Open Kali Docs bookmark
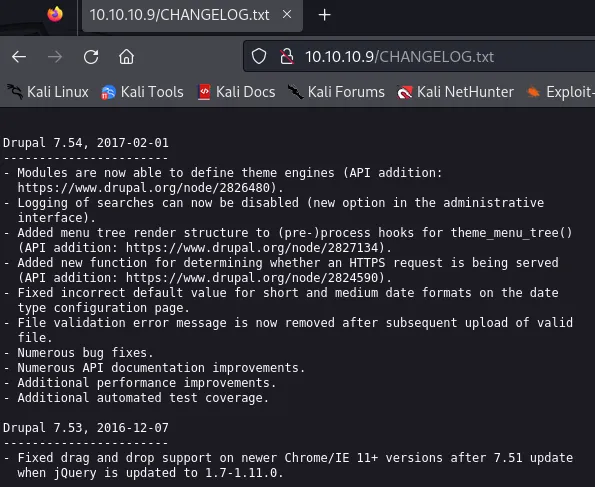 (x=237, y=92)
